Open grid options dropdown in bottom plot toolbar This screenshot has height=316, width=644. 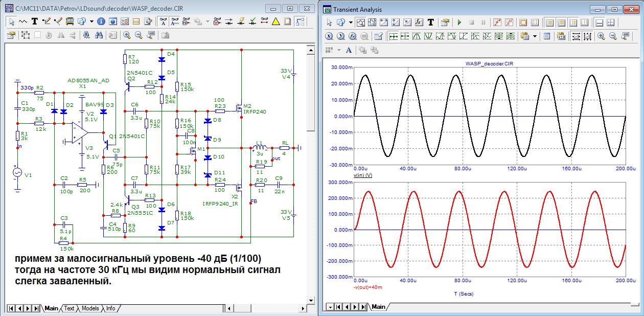pyautogui.click(x=339, y=50)
